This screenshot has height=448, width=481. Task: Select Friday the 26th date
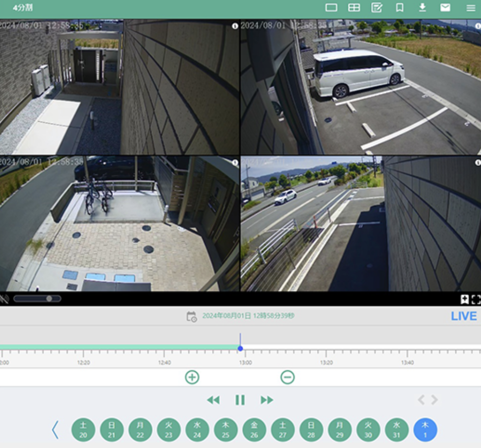click(x=254, y=430)
